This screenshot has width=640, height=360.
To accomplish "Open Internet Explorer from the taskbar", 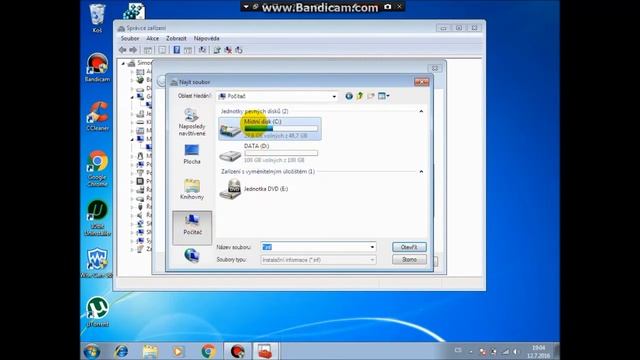I will 121,351.
